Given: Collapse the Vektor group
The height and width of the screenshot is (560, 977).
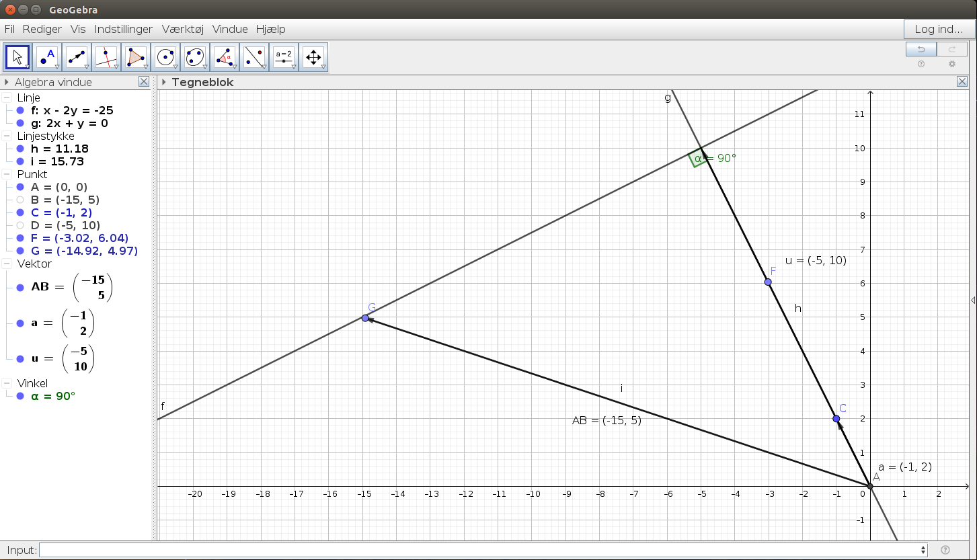Looking at the screenshot, I should [x=6, y=264].
